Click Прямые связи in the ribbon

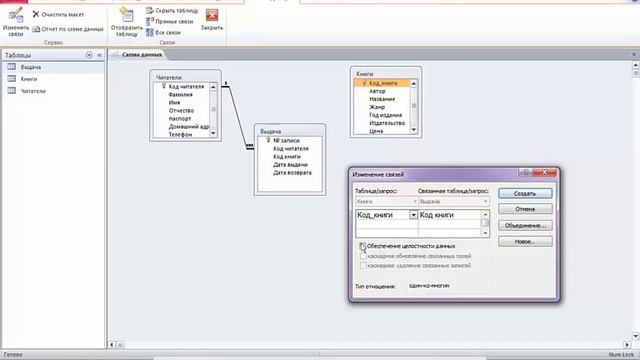pos(169,21)
